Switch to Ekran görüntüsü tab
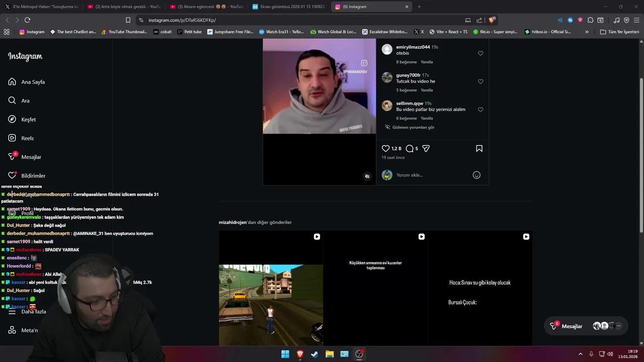This screenshot has width=644, height=362. point(289,7)
